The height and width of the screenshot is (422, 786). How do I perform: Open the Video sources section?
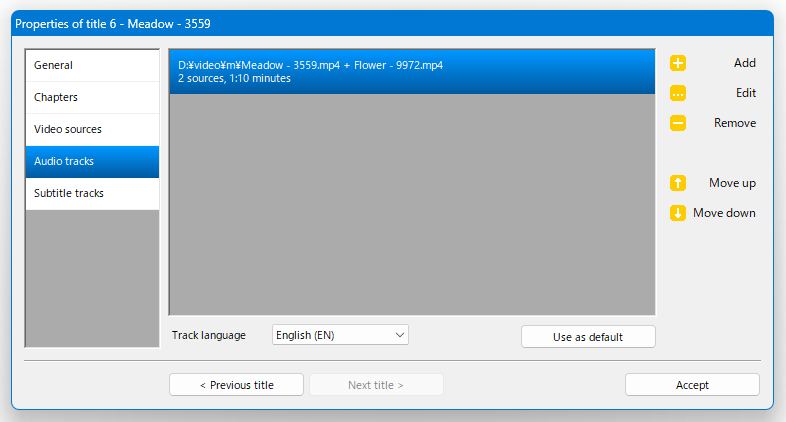92,130
